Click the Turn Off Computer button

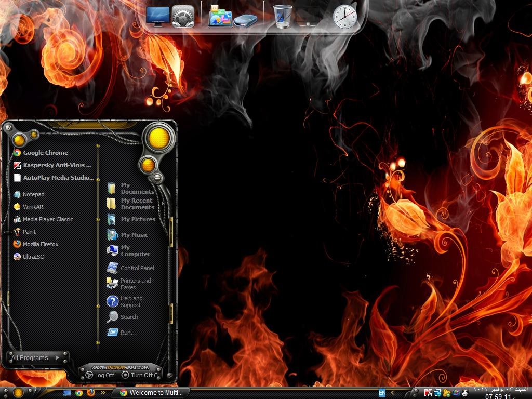(140, 375)
